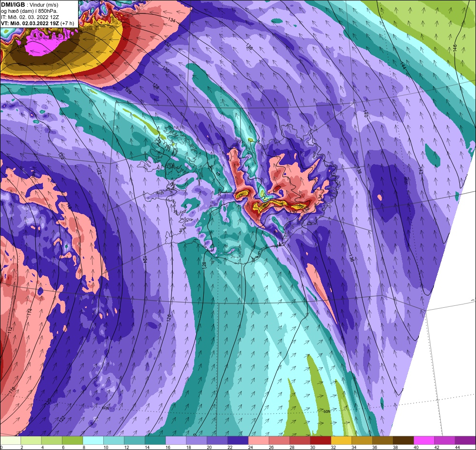Click the 8–10 m/s light cyan legend swatch
The height and width of the screenshot is (450, 476).
(93, 440)
